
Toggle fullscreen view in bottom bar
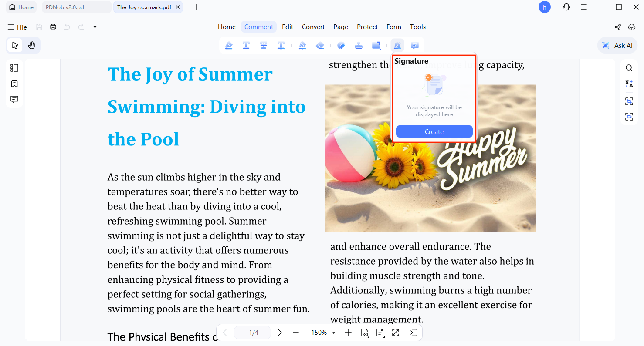pyautogui.click(x=396, y=333)
